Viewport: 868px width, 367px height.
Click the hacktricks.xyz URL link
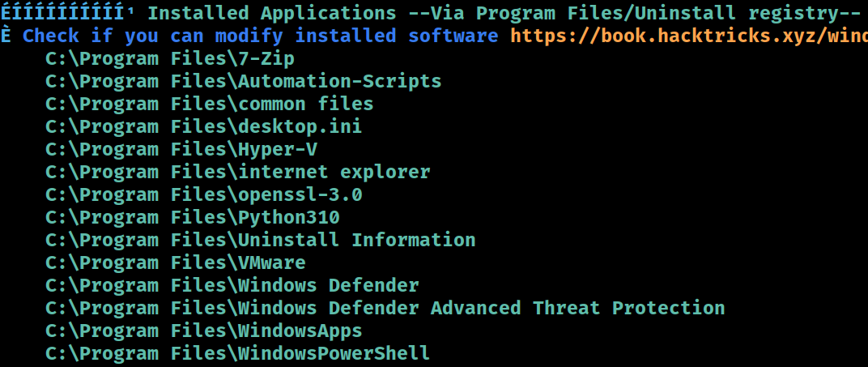click(x=688, y=36)
